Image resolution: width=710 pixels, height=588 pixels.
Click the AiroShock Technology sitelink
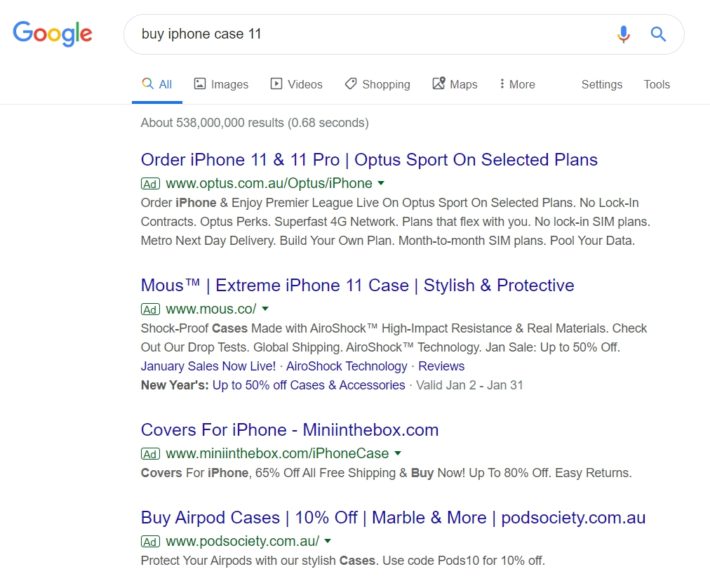(347, 366)
